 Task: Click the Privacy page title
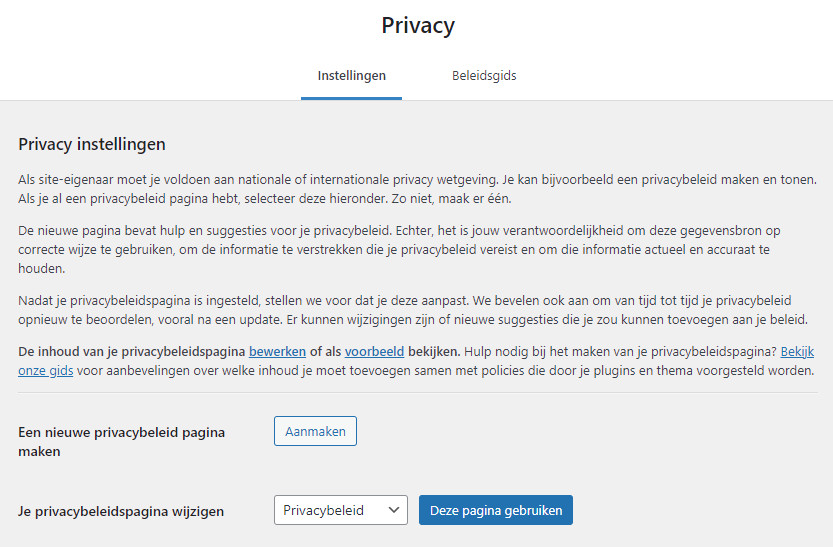tap(417, 25)
